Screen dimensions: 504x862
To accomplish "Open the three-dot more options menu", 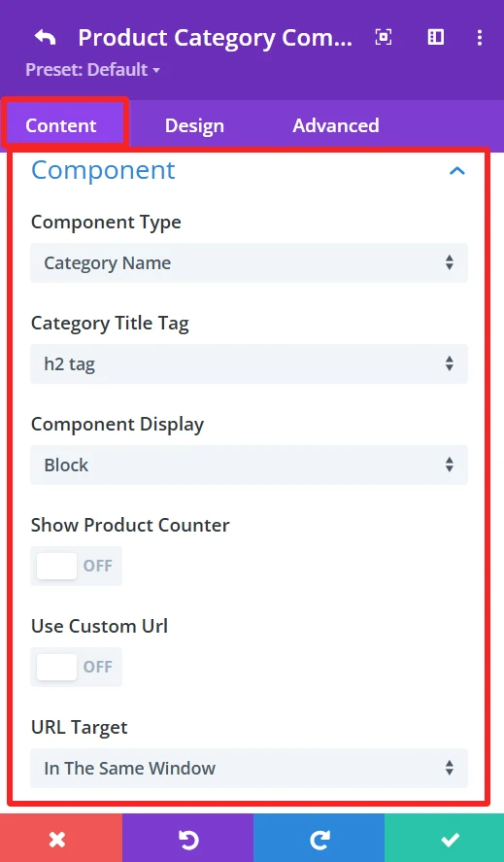I will pyautogui.click(x=480, y=37).
